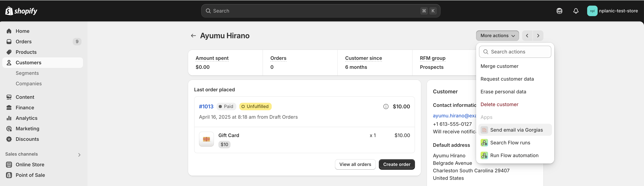Click the Orders sidebar icon
The image size is (644, 186).
pos(9,42)
